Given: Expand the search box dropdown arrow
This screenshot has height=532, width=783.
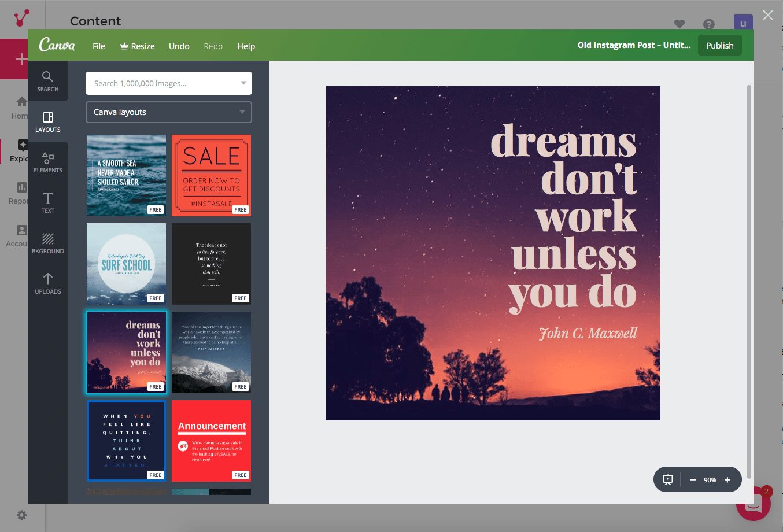Looking at the screenshot, I should coord(243,83).
